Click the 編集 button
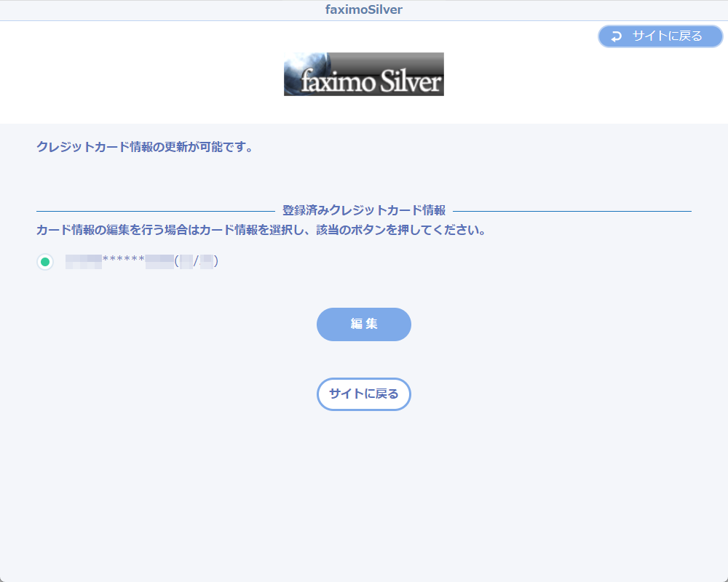728x582 pixels. pyautogui.click(x=364, y=324)
